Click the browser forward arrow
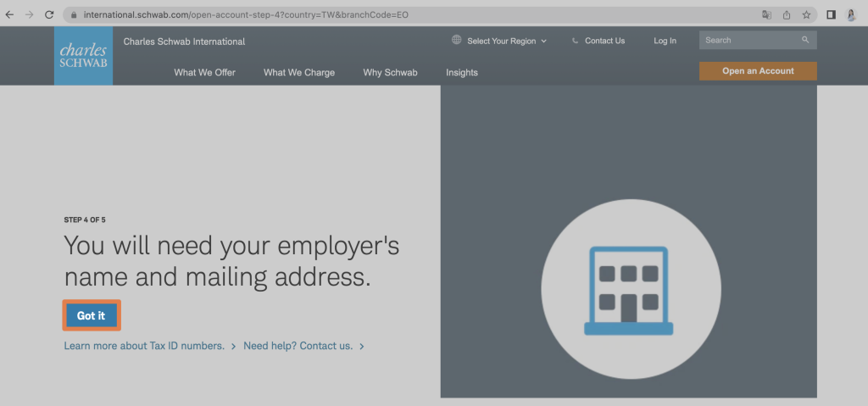Viewport: 868px width, 406px height. click(30, 15)
